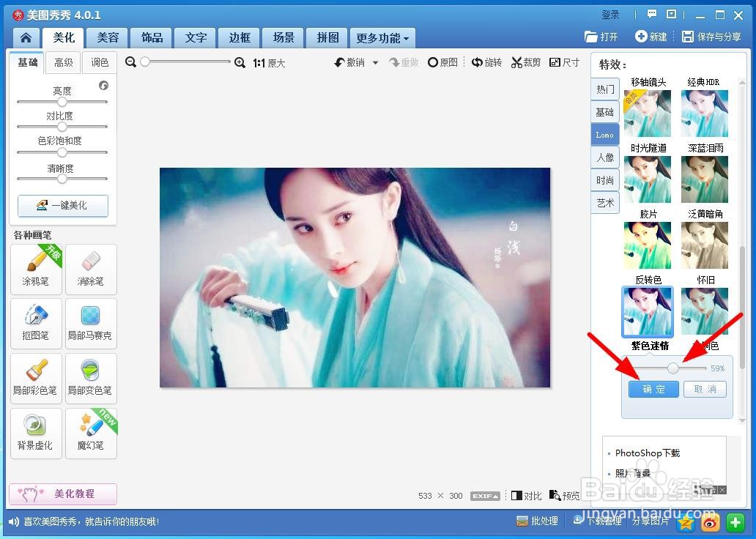
Task: Expand the 撤销 undo history dropdown arrow
Action: click(x=375, y=63)
